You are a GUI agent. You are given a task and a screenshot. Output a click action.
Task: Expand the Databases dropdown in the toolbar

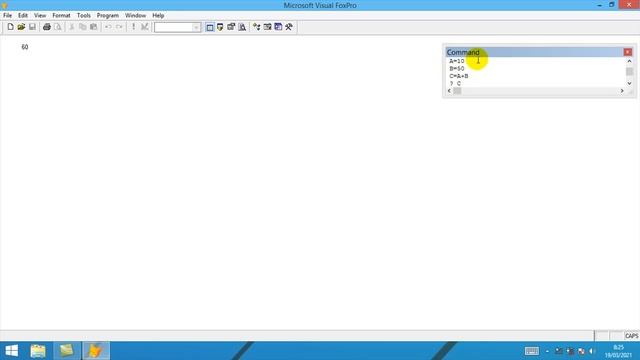pyautogui.click(x=196, y=27)
